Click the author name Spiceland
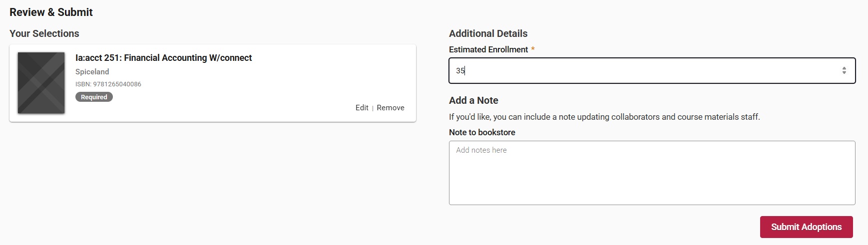The height and width of the screenshot is (245, 868). point(92,72)
